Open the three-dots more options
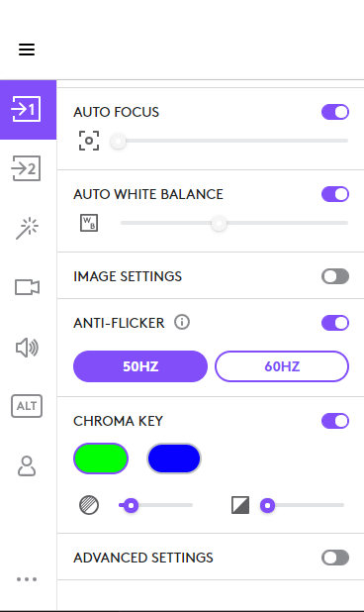 [27, 579]
